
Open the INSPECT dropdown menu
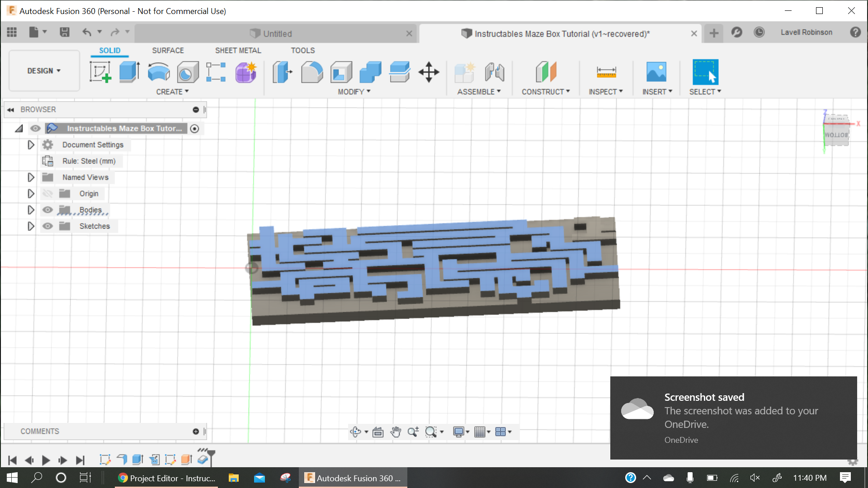(606, 92)
